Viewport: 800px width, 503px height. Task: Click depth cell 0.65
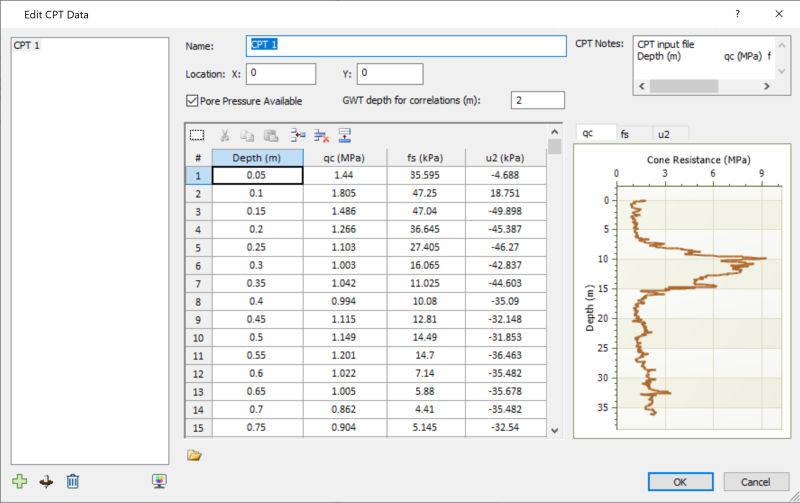click(x=258, y=391)
